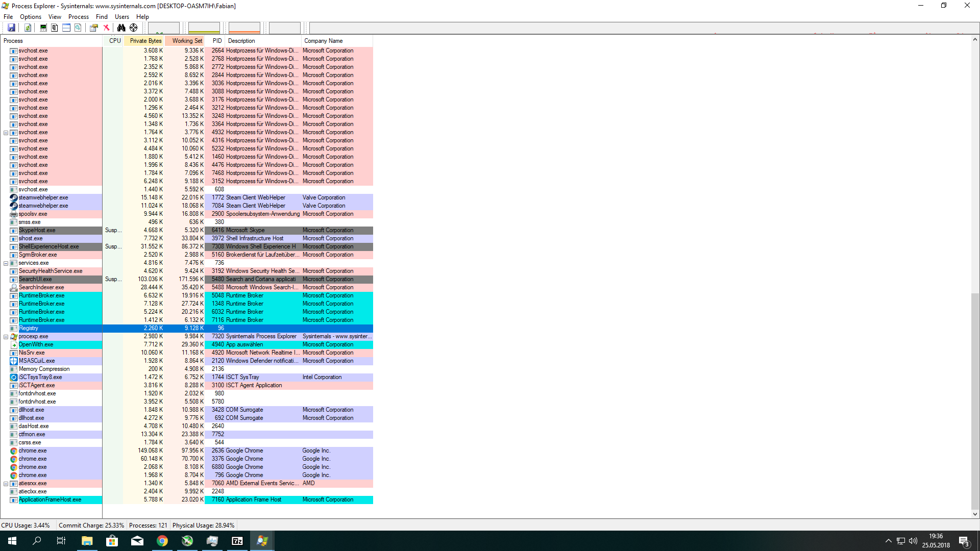Collapse the services.exe tree node
The height and width of the screenshot is (551, 980).
pos(6,263)
